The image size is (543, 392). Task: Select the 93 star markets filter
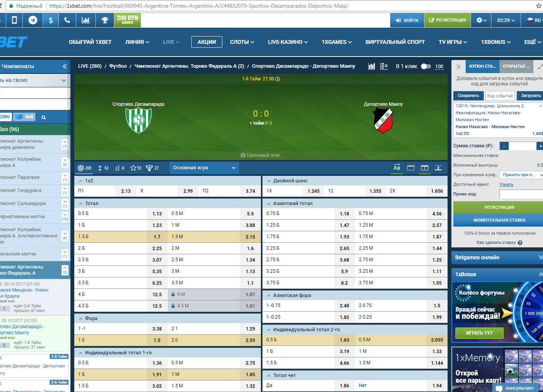(136, 168)
